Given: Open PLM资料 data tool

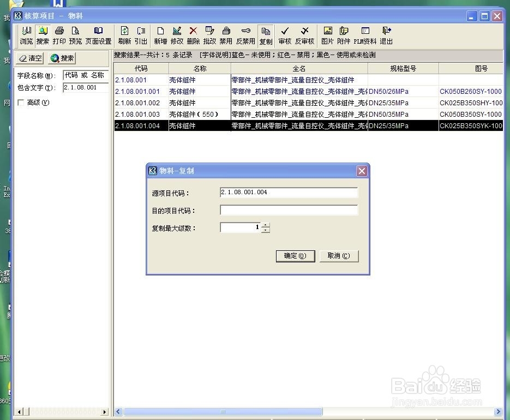Looking at the screenshot, I should [x=365, y=35].
